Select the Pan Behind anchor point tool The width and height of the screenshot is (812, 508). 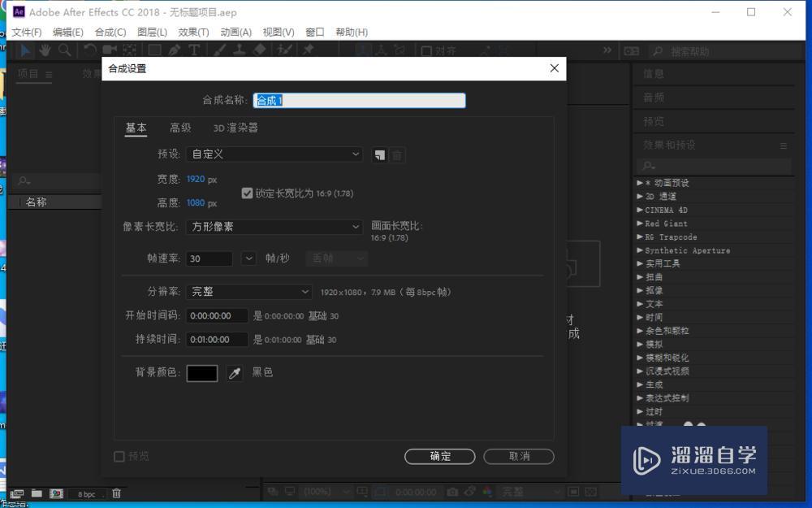coord(129,50)
